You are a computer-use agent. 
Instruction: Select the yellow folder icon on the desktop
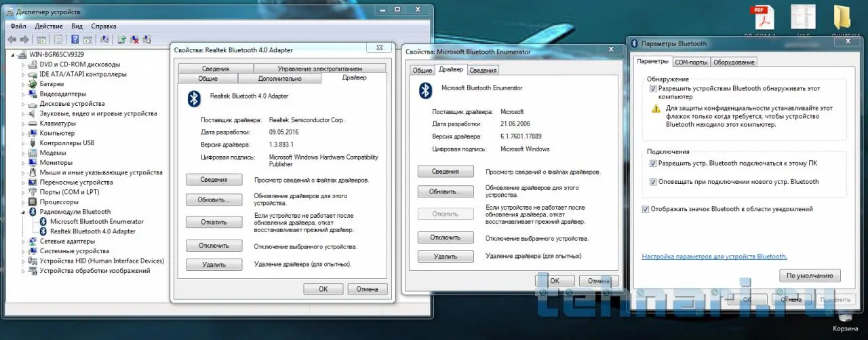(842, 18)
